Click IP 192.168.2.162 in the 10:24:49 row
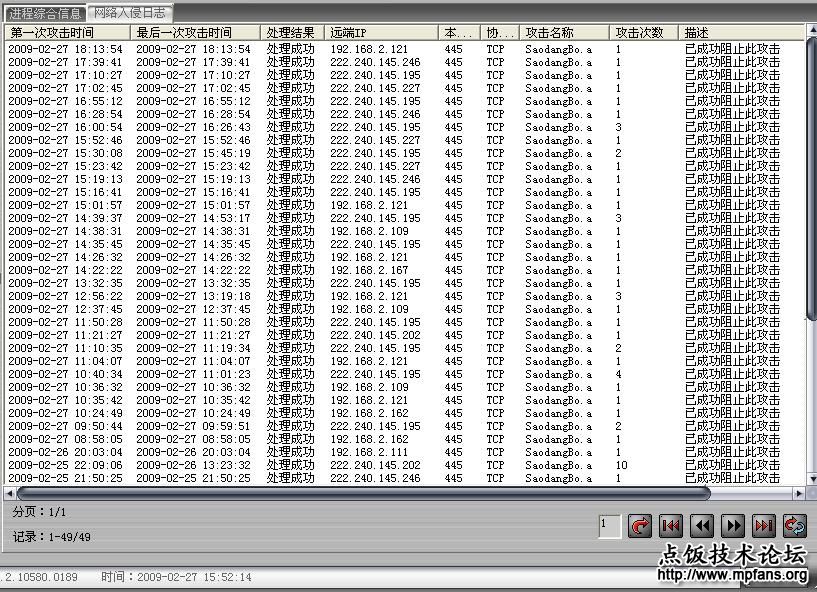This screenshot has height=592, width=817. (369, 413)
